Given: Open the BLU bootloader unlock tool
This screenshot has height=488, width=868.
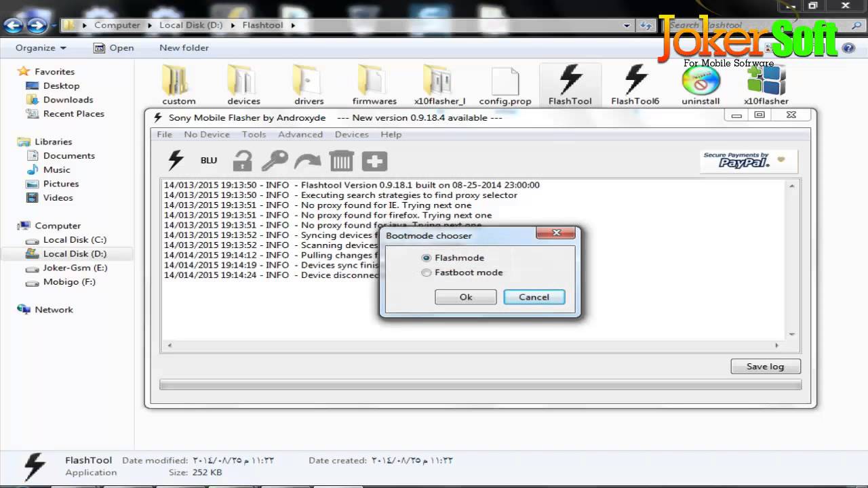Looking at the screenshot, I should click(209, 161).
